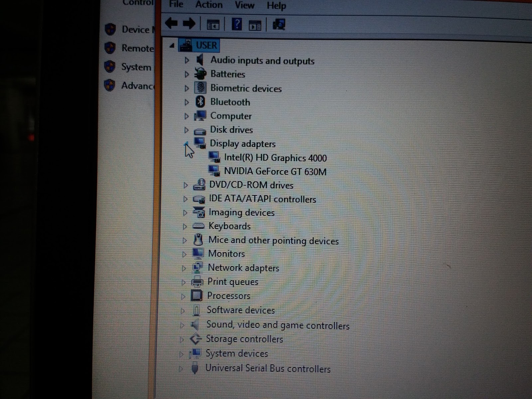Click the Processors chip icon
532x399 pixels.
pos(197,296)
